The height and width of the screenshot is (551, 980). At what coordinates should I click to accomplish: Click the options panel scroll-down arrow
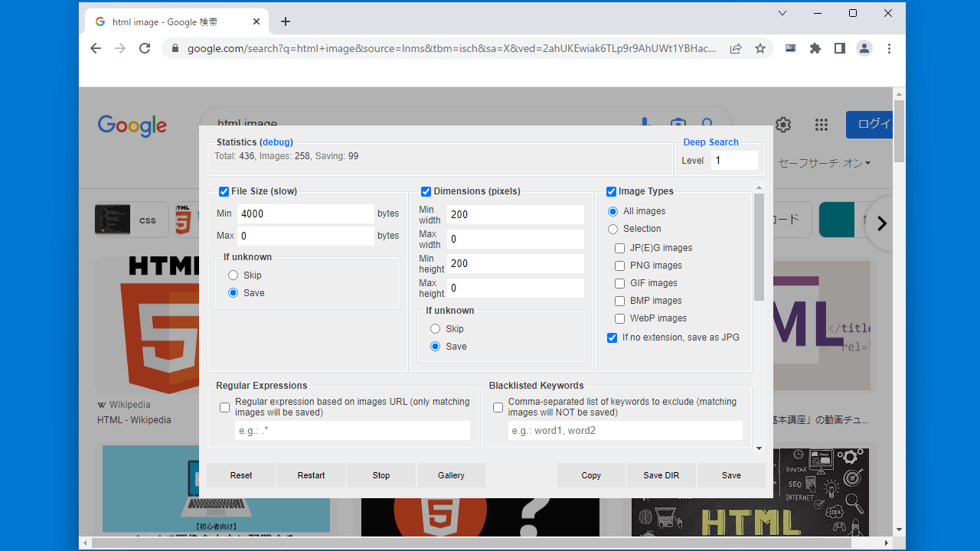[759, 448]
